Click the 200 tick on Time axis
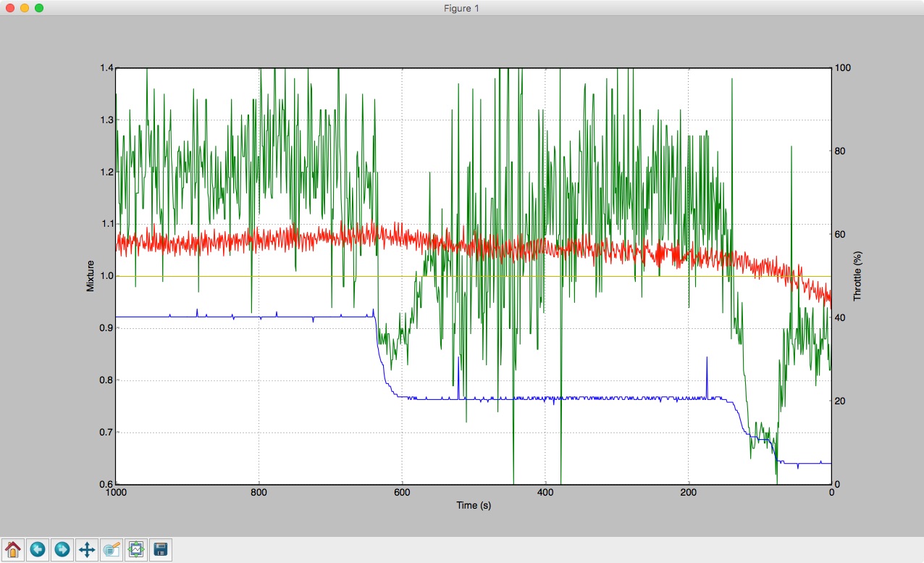This screenshot has width=924, height=563. click(689, 493)
